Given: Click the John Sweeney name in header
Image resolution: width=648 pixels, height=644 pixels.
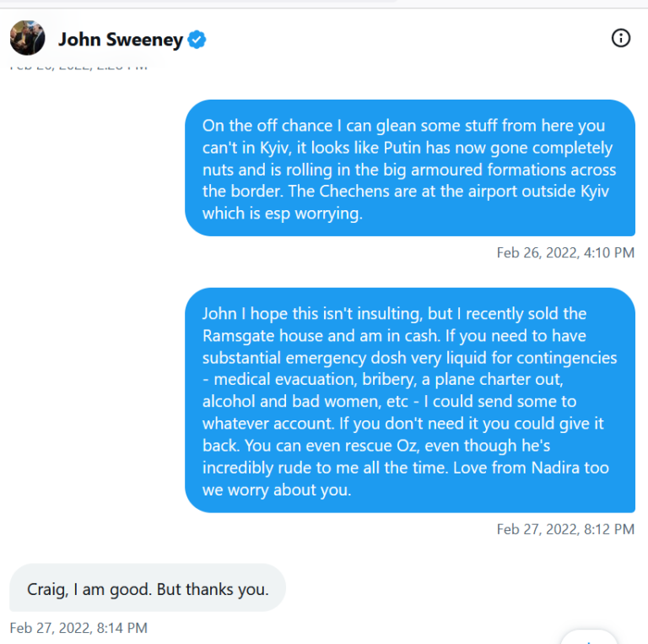Looking at the screenshot, I should 120,40.
